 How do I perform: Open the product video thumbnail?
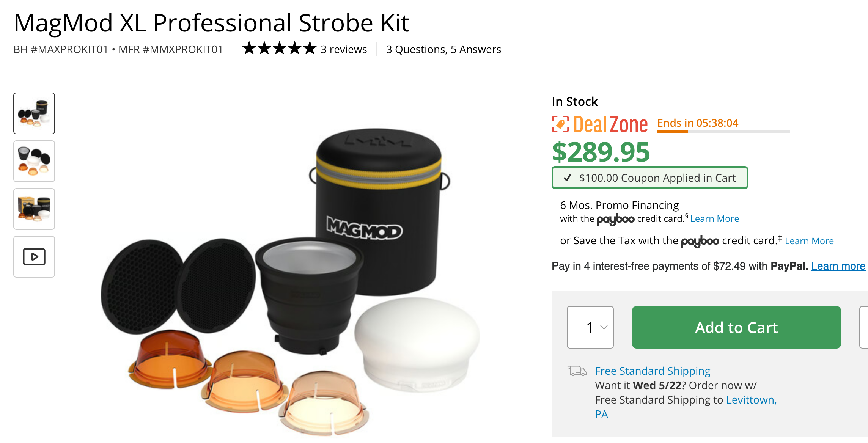point(34,257)
